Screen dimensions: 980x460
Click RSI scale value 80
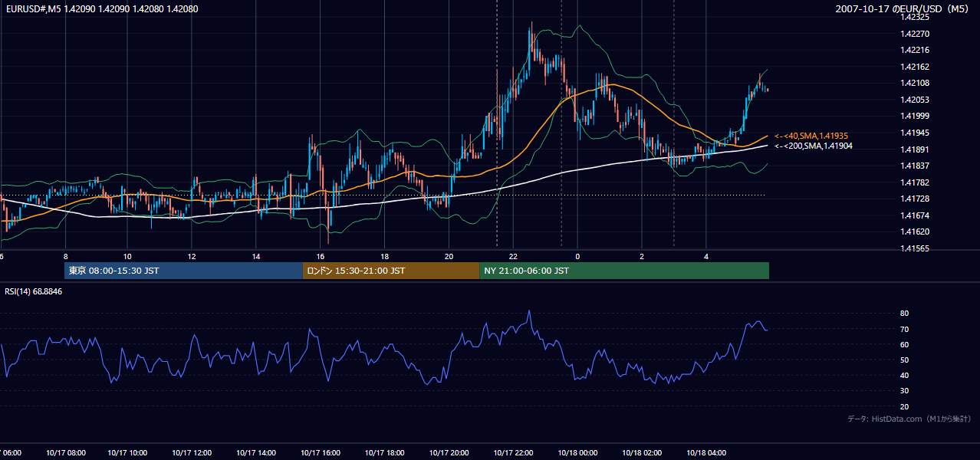click(905, 314)
